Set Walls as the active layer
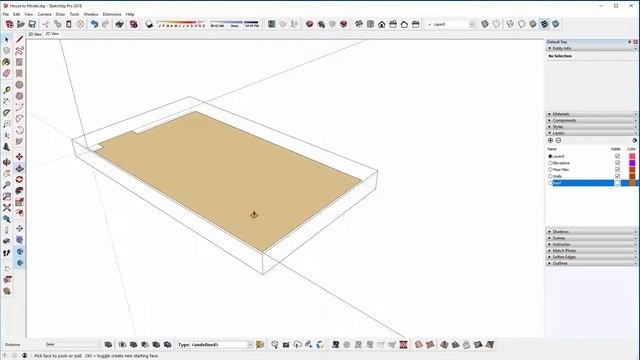 [x=550, y=176]
